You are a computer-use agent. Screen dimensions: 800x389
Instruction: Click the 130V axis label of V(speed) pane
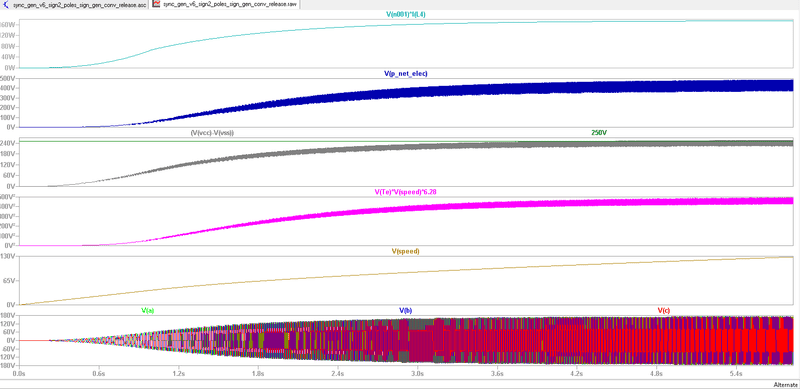9,256
